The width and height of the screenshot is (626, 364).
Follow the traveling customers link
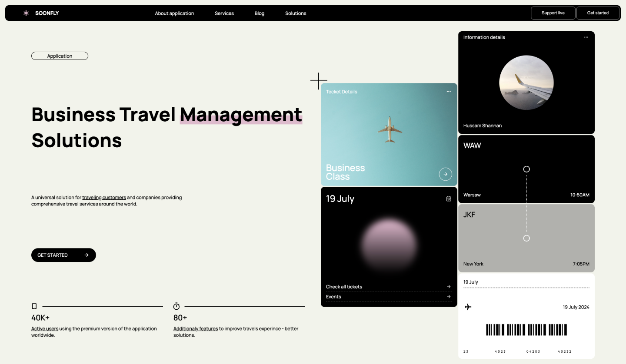tap(104, 197)
